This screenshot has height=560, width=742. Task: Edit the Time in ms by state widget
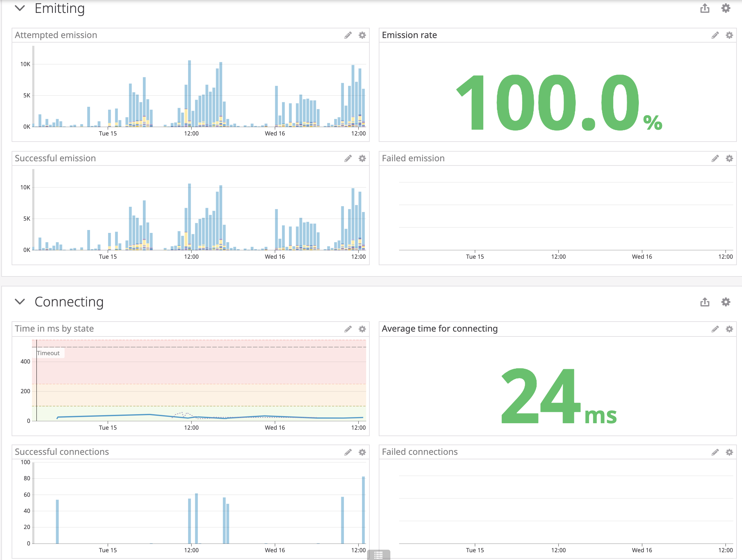(x=348, y=329)
